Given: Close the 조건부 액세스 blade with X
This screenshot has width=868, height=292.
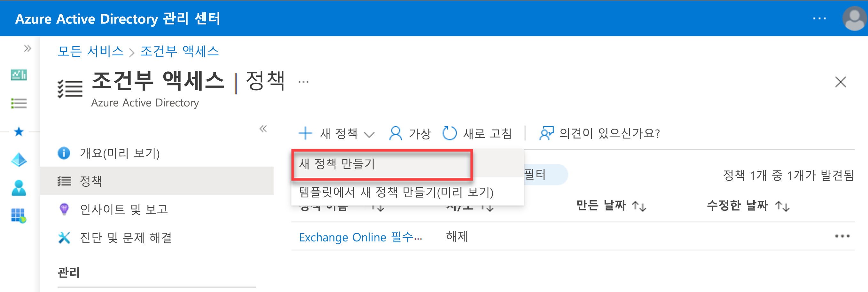Looking at the screenshot, I should (841, 82).
